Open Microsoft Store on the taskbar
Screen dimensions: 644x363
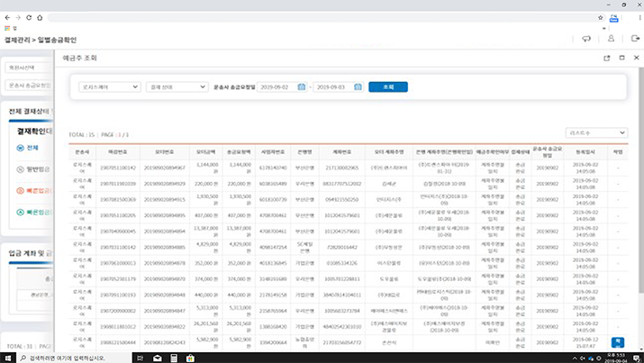190,358
